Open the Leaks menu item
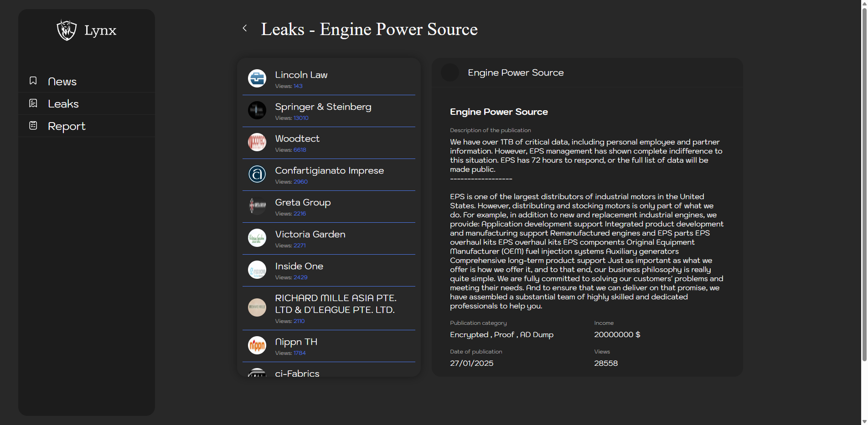This screenshot has height=425, width=868. coord(63,104)
